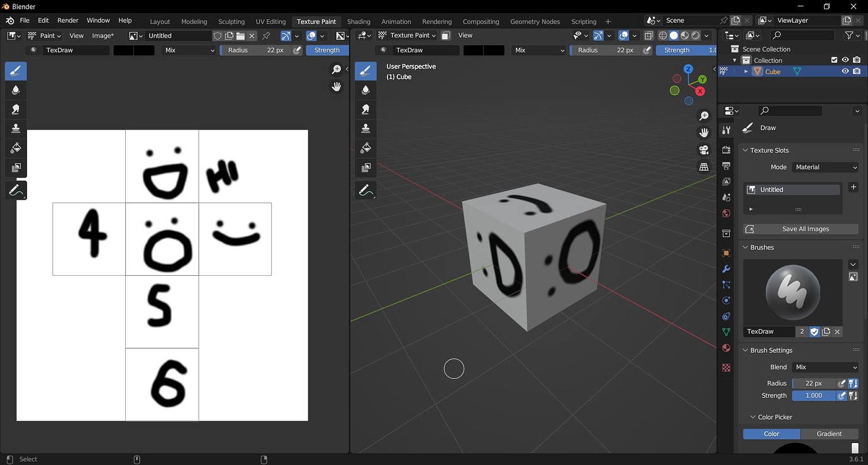Toggle the Collection exclude checkbox in outliner
The image size is (868, 465).
point(834,60)
